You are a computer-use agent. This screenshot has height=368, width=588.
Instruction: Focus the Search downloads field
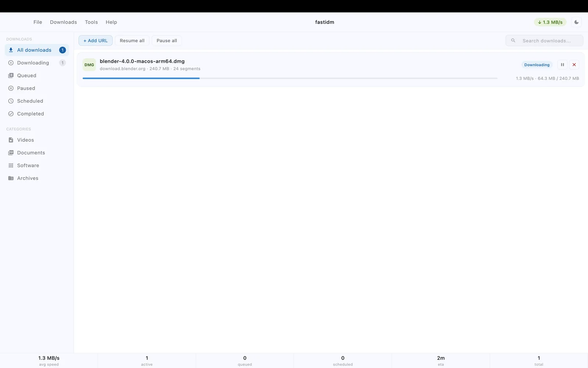544,40
